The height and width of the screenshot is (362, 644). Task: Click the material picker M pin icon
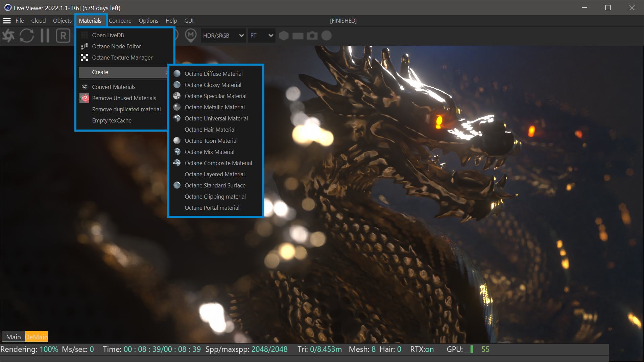coord(191,36)
